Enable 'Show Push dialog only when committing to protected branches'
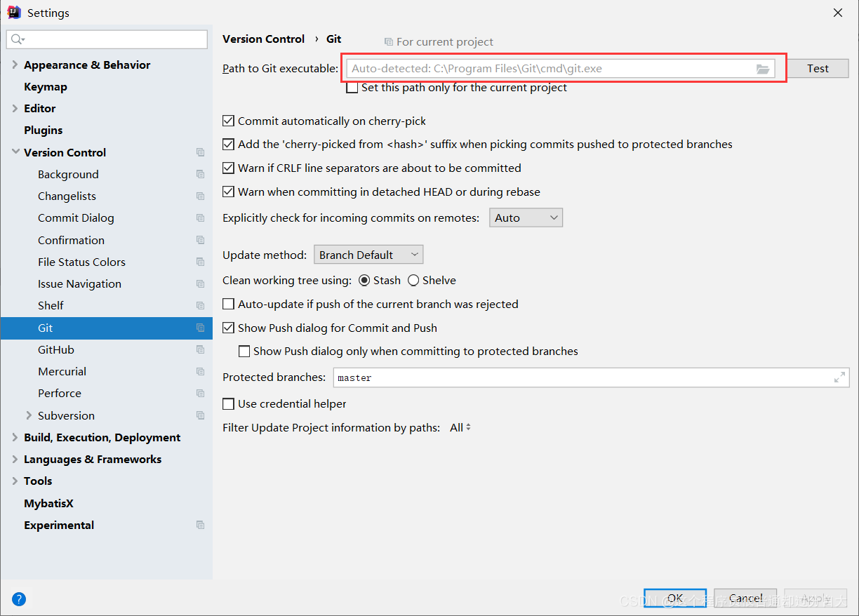Viewport: 859px width, 616px height. click(x=244, y=351)
